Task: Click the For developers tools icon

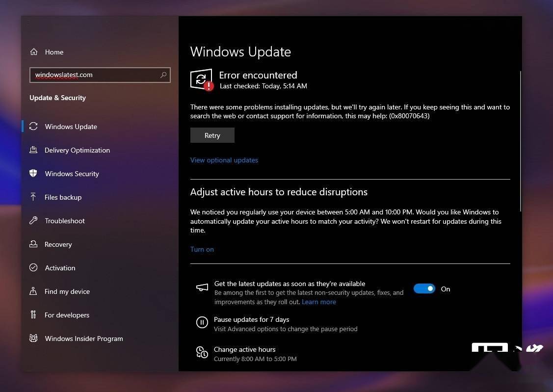Action: pos(33,314)
